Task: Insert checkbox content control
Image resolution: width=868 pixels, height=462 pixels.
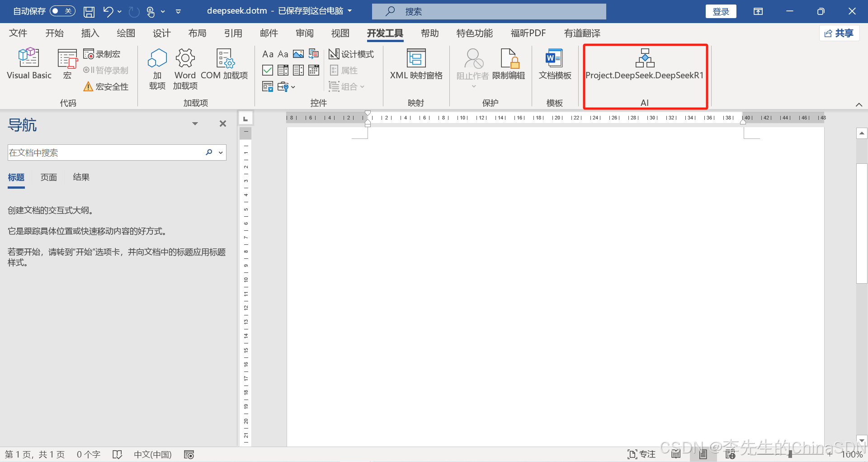Action: (x=268, y=70)
